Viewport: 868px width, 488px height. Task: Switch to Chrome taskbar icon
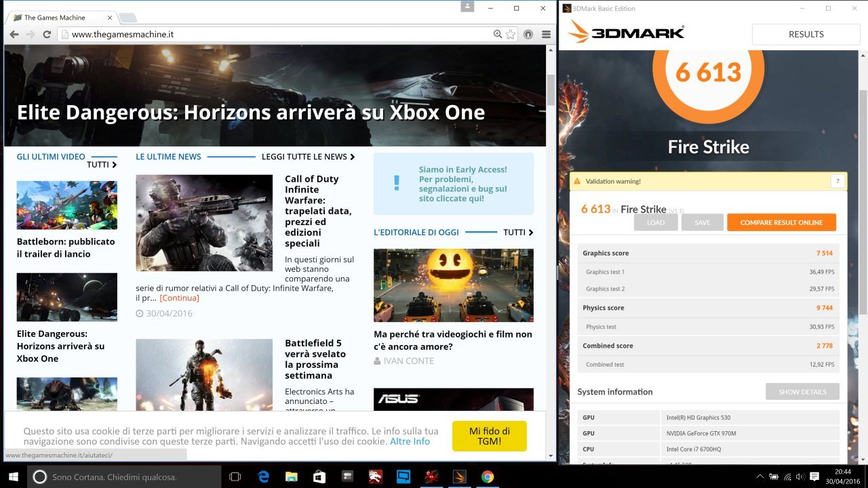click(487, 476)
